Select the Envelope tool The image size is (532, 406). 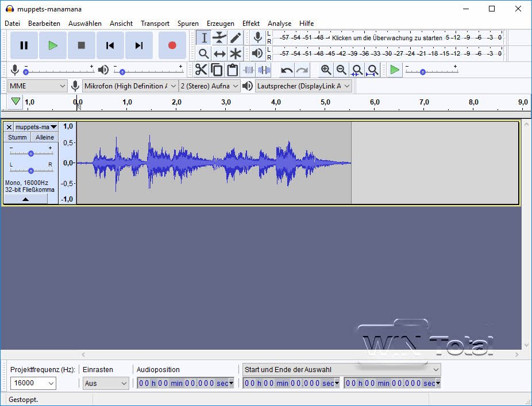[x=219, y=38]
